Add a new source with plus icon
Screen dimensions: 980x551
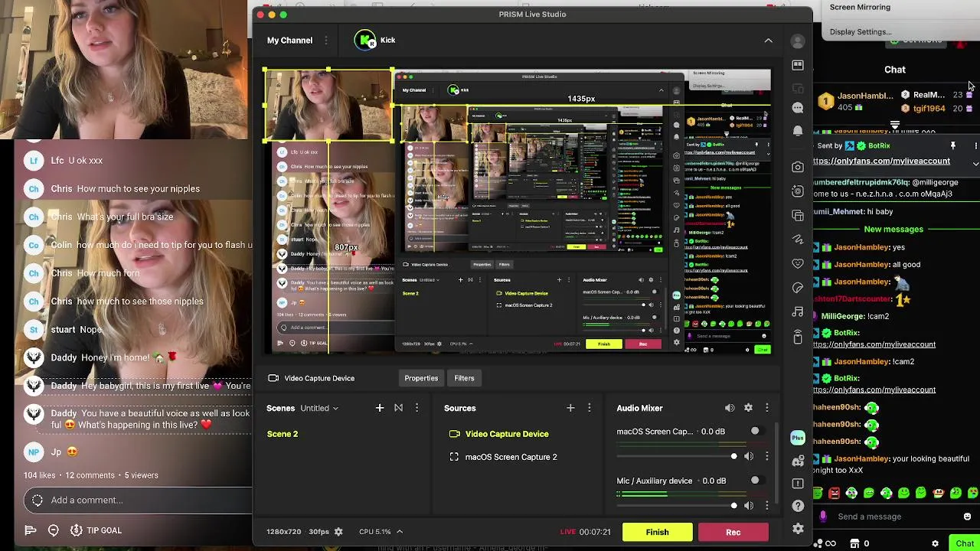click(x=570, y=408)
